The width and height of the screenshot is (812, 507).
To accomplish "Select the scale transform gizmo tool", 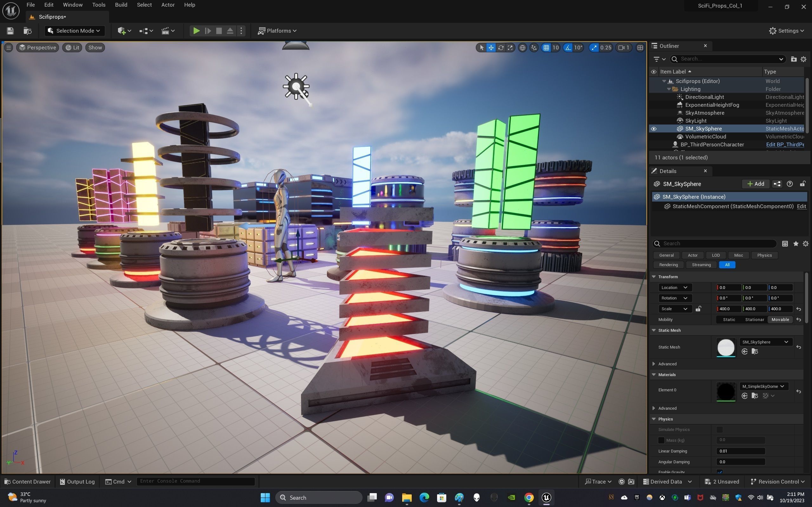I will pos(510,48).
